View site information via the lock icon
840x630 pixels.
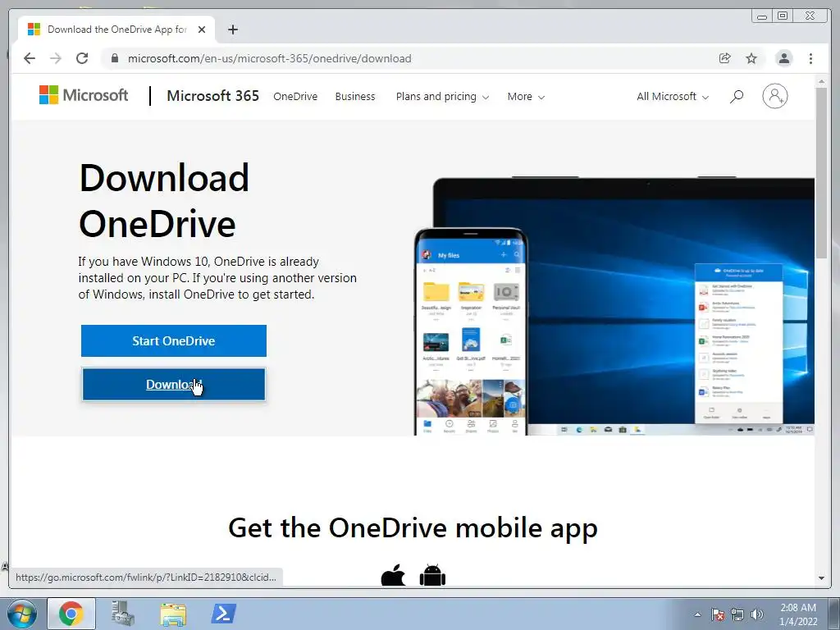click(115, 58)
